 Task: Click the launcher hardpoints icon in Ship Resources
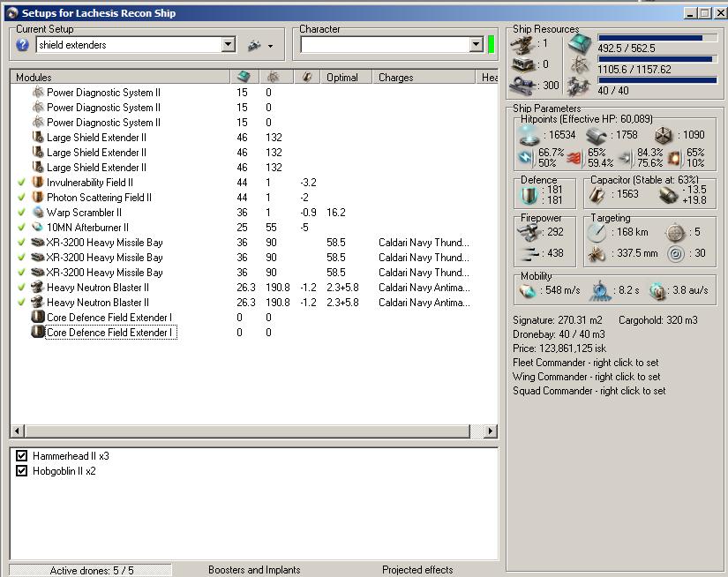click(x=523, y=64)
